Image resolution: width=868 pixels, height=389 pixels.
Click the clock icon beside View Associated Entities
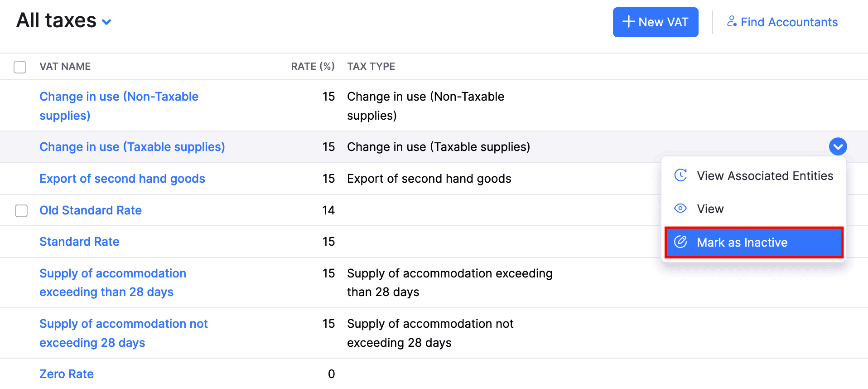click(x=680, y=175)
